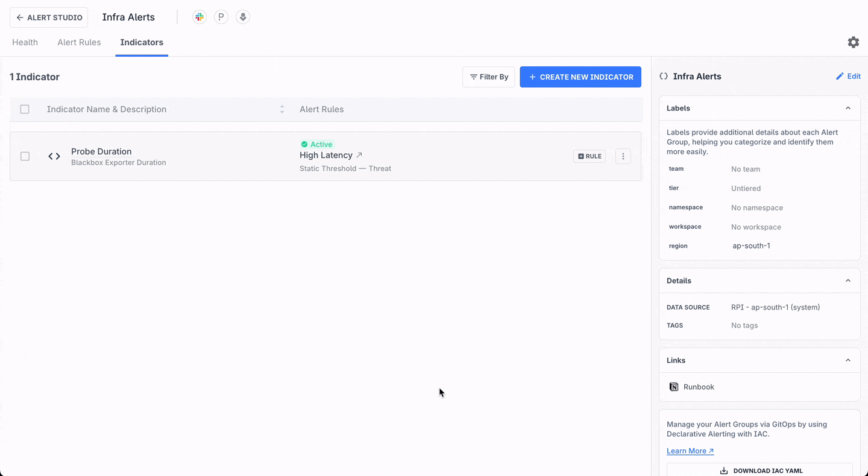
Task: Open the Learn More link
Action: tap(690, 451)
